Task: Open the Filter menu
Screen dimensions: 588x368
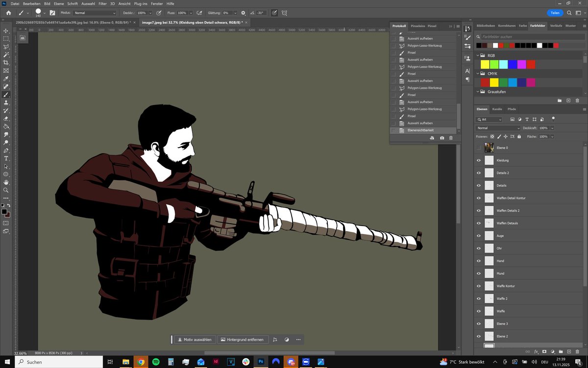Action: click(x=102, y=3)
